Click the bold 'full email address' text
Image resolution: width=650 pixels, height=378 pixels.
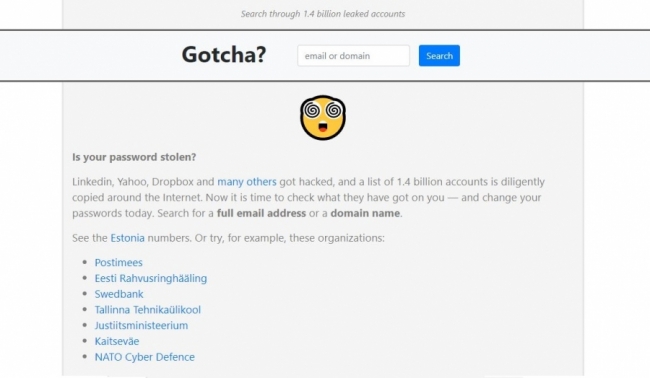pos(261,213)
